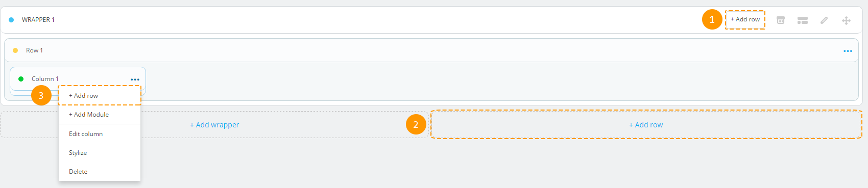This screenshot has height=188, width=868.
Task: Click the blue dot beside WRAPPER 1
Action: click(x=11, y=20)
